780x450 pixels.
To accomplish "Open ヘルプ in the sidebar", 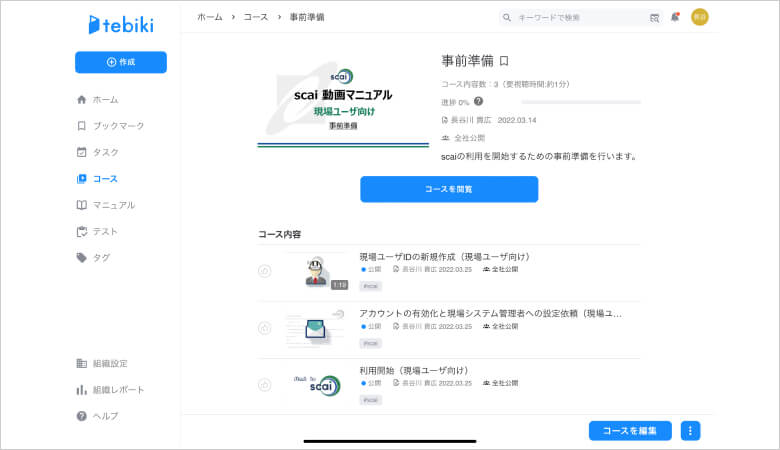I will pos(97,416).
